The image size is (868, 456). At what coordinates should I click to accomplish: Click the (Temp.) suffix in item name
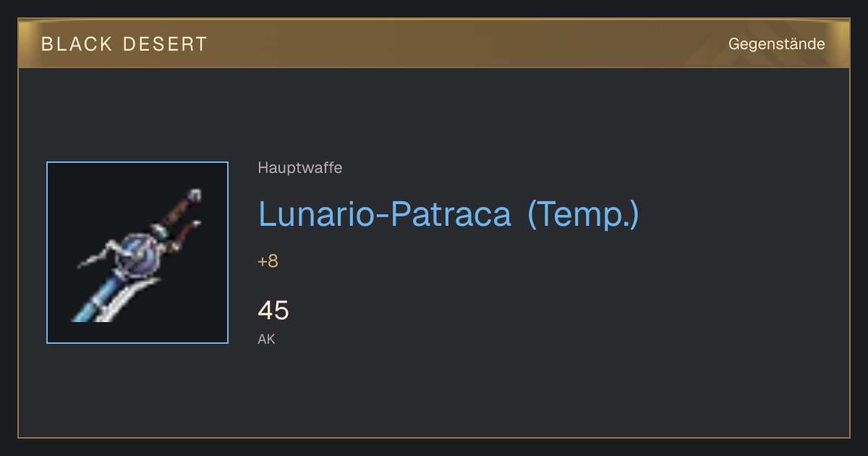583,214
